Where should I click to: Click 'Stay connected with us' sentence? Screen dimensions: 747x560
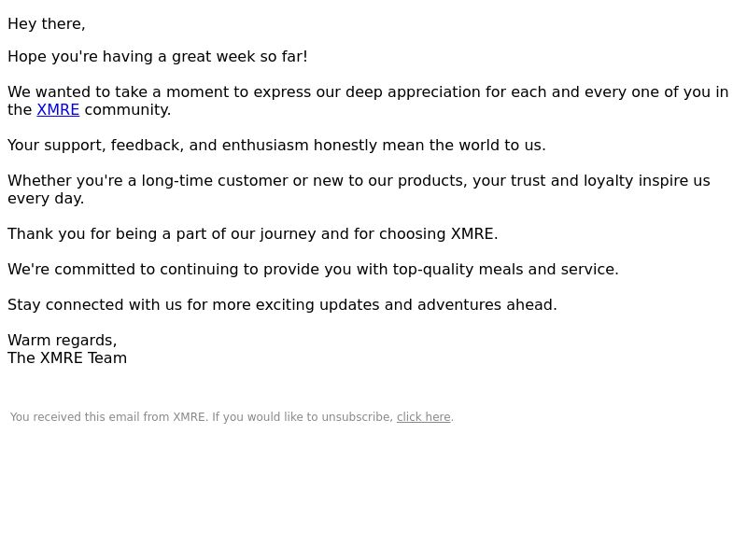[282, 305]
